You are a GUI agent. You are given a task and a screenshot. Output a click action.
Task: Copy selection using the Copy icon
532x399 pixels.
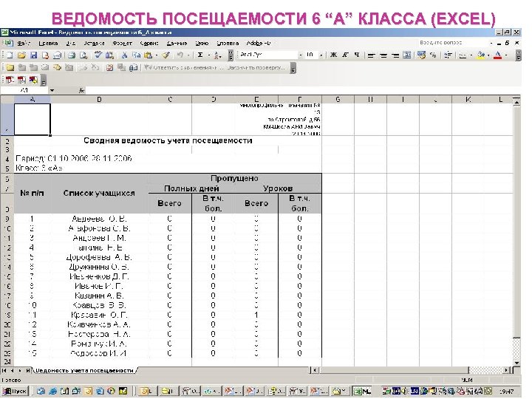pyautogui.click(x=136, y=55)
